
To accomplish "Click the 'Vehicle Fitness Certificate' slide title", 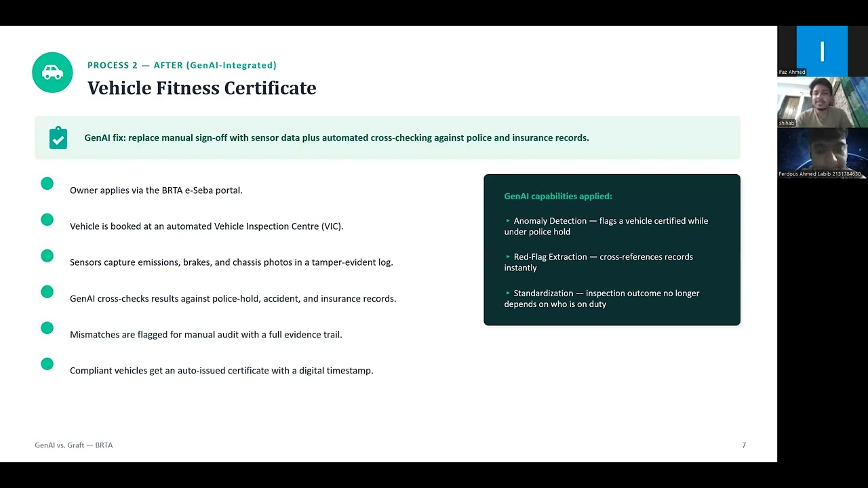I will [x=202, y=88].
